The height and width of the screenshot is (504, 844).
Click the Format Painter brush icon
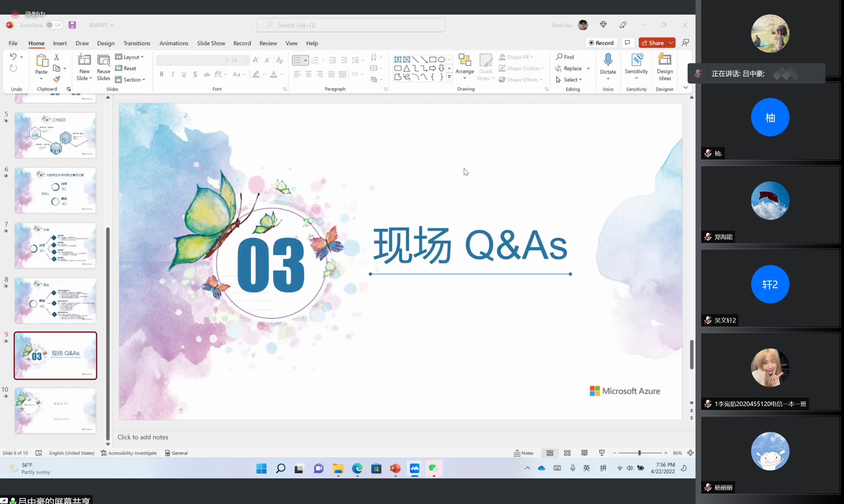(56, 80)
